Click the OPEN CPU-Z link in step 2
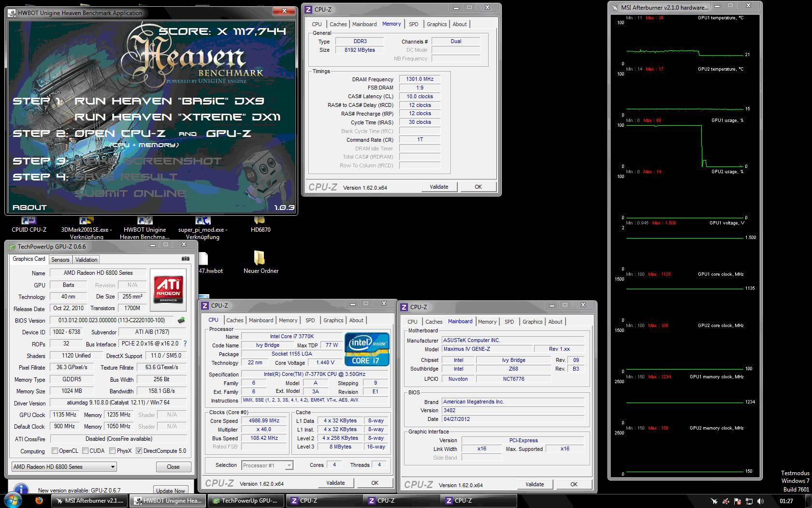 pyautogui.click(x=120, y=134)
